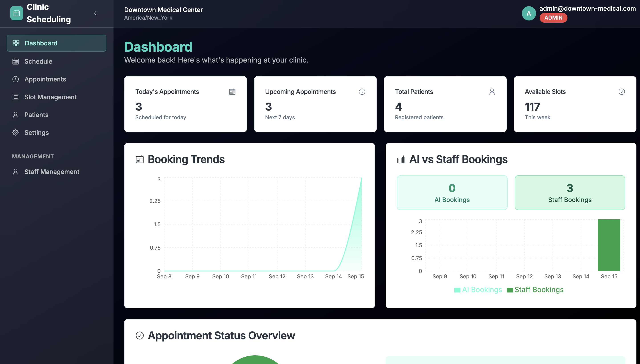Click the bar chart icon beside AI vs Staff Bookings

(401, 160)
